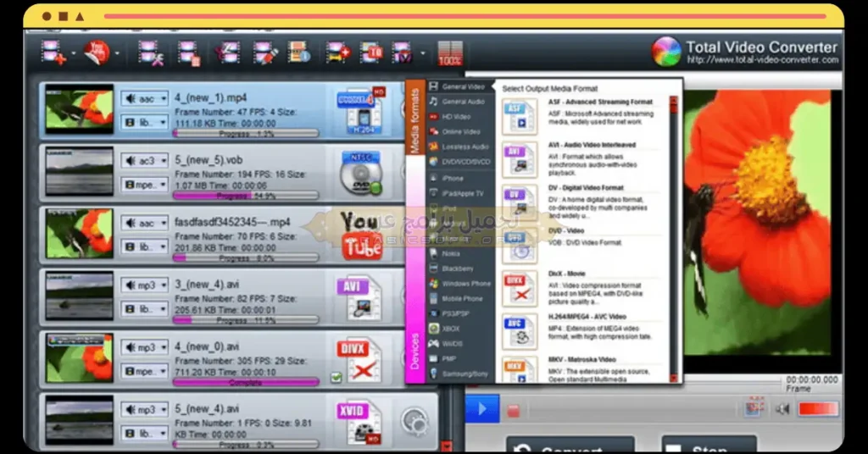This screenshot has height=454, width=868.
Task: Click the H.264 mobile format icon of 4_(new_1).mp4
Action: tap(360, 111)
